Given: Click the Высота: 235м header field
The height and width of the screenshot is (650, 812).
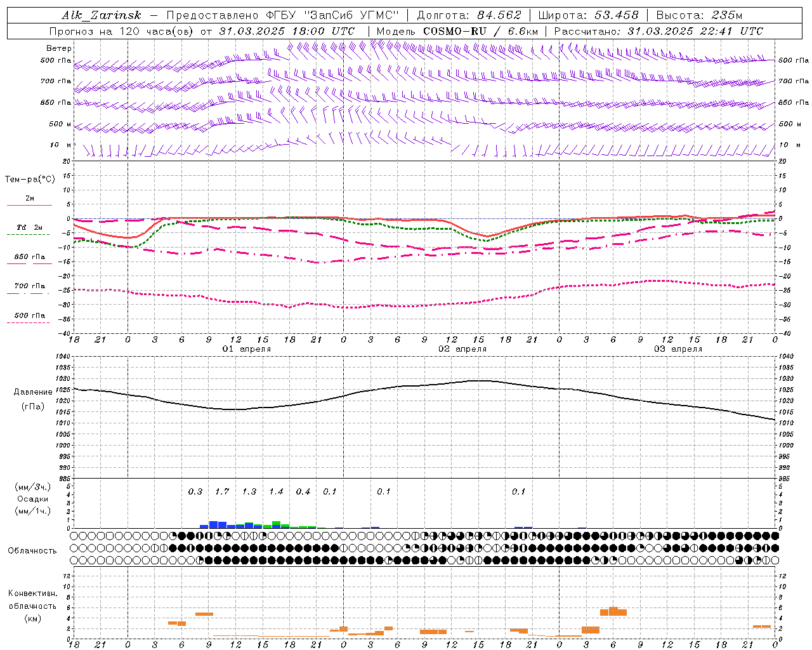Looking at the screenshot, I should tap(699, 15).
